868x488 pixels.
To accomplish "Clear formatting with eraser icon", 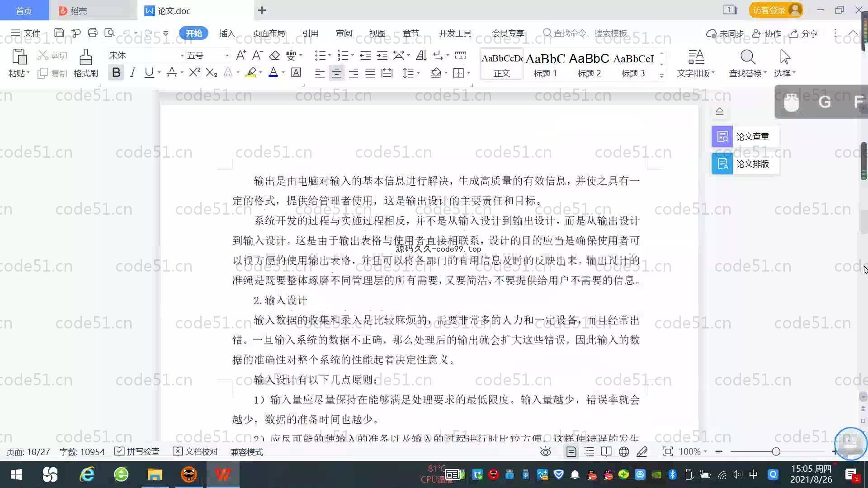I will click(274, 55).
